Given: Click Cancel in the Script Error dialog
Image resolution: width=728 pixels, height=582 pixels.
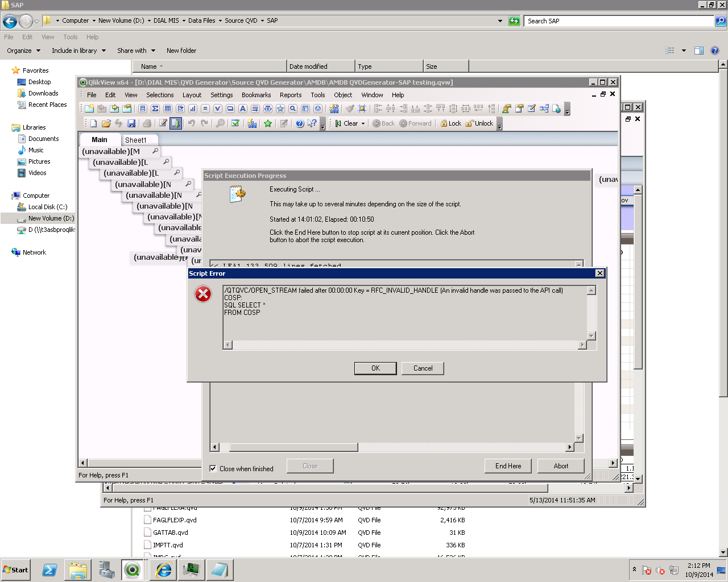Looking at the screenshot, I should tap(423, 368).
